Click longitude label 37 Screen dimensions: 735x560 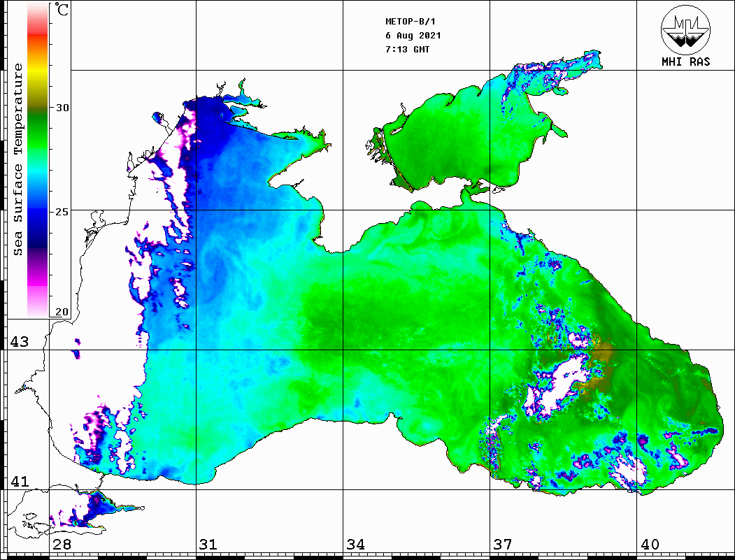503,545
